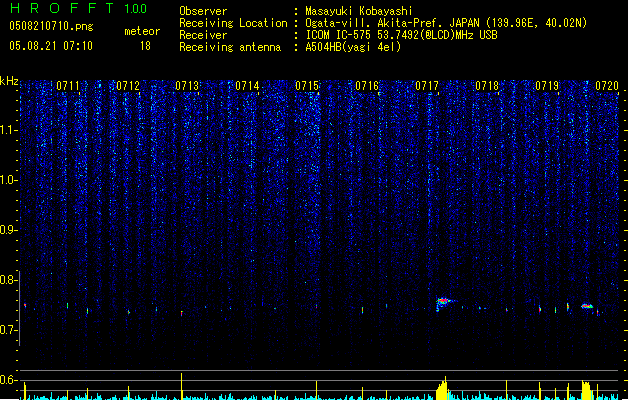Click the 0718 time marker
Image resolution: width=629 pixels, height=400 pixels.
coord(487,86)
